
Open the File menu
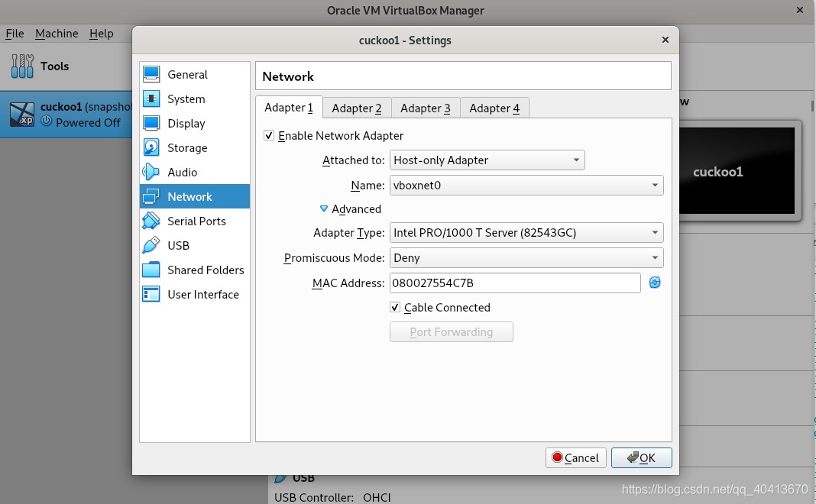tap(15, 34)
